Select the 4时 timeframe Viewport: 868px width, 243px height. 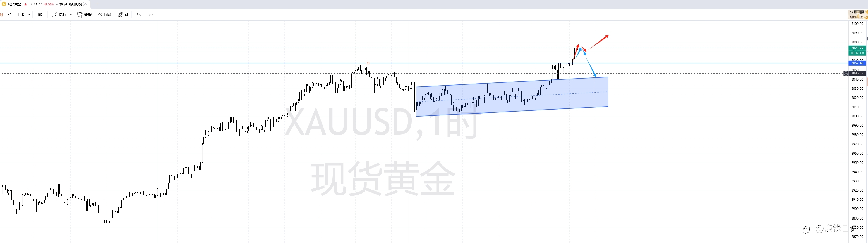(10, 15)
